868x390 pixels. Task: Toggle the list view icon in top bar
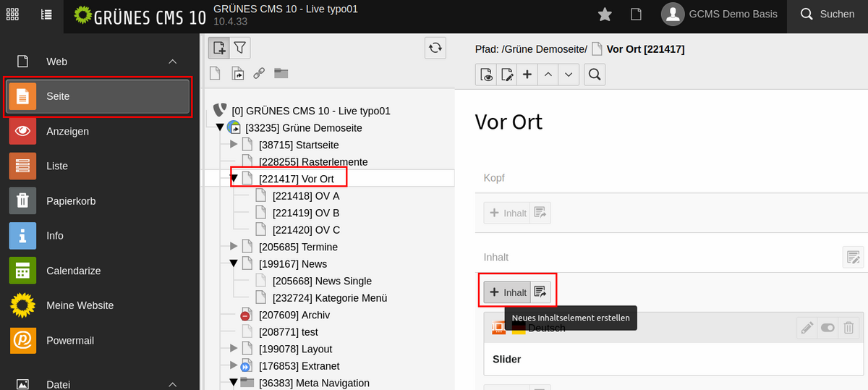47,14
